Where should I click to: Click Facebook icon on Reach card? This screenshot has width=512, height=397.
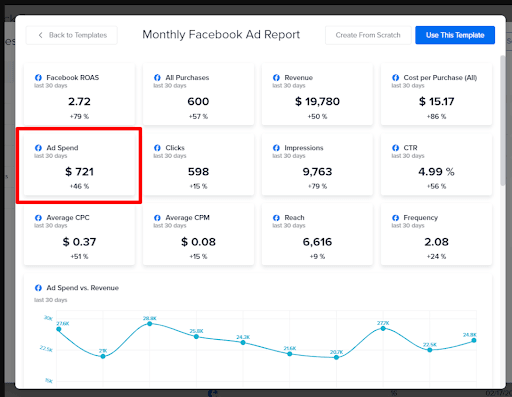coord(276,218)
